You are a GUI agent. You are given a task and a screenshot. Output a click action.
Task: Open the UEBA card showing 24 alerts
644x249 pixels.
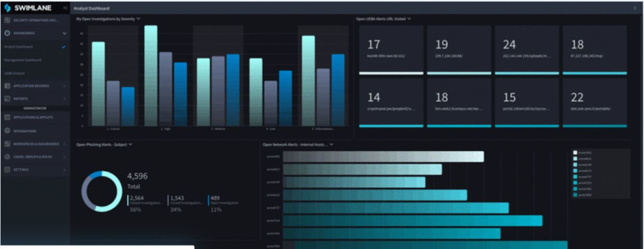(x=527, y=50)
